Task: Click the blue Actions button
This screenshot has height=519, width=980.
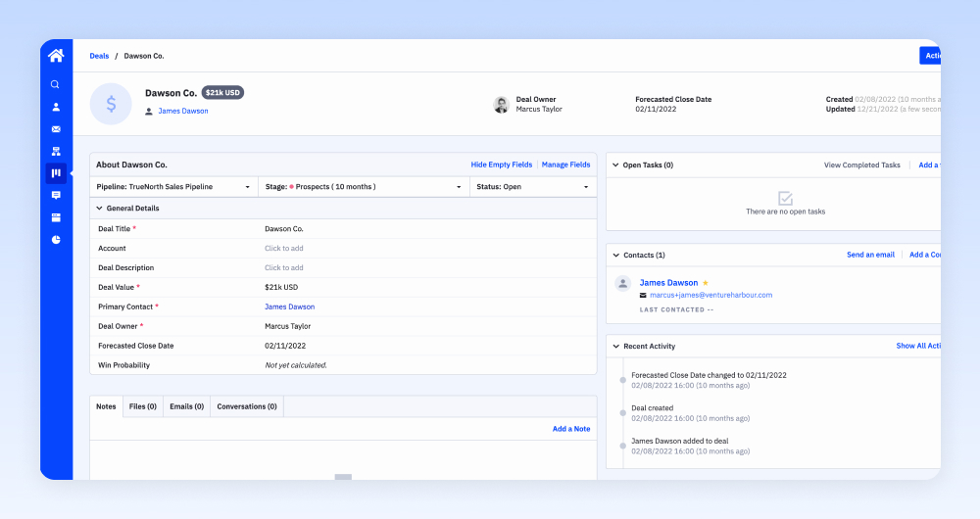Action: click(x=930, y=56)
